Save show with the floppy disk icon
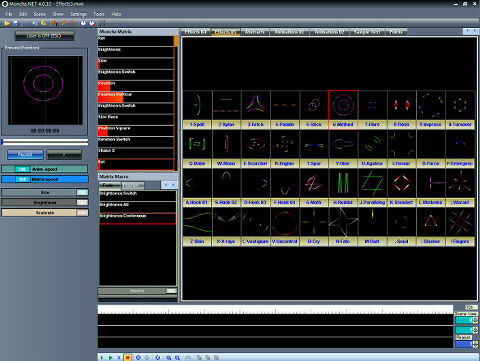 pos(15,23)
